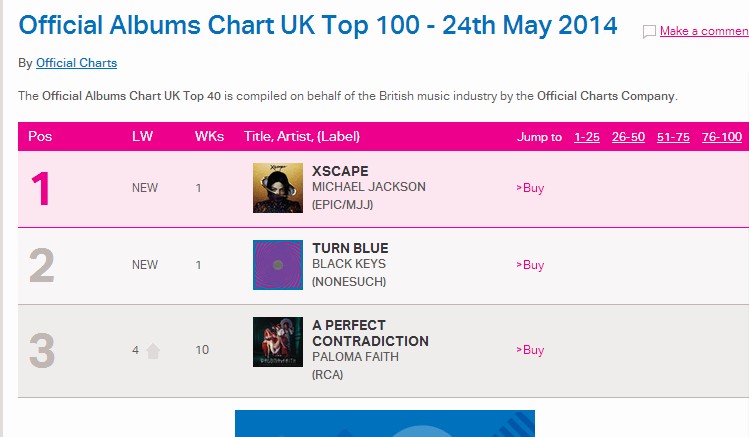The height and width of the screenshot is (437, 749).
Task: Buy the A Perfect Contradiction album
Action: (530, 350)
